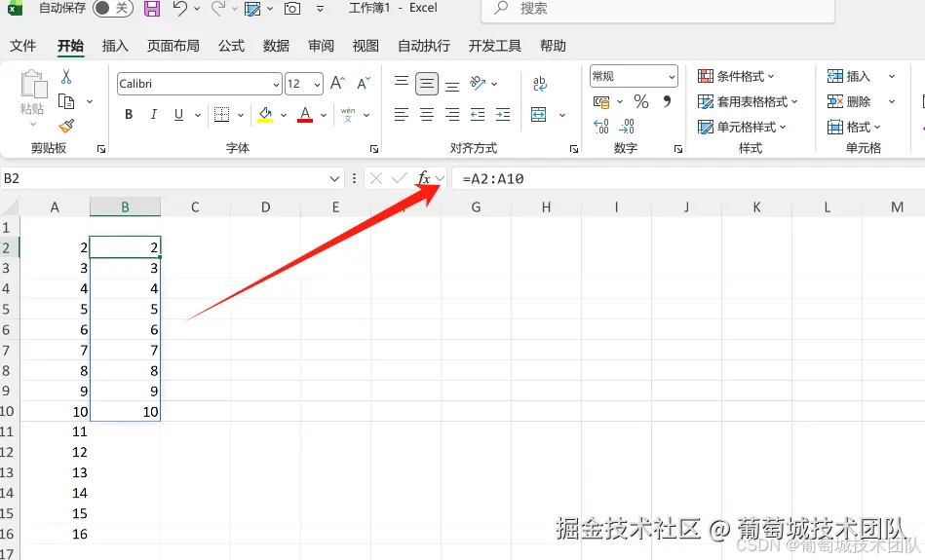The height and width of the screenshot is (560, 925).
Task: Switch to the Insert (插入) tab
Action: coord(115,46)
